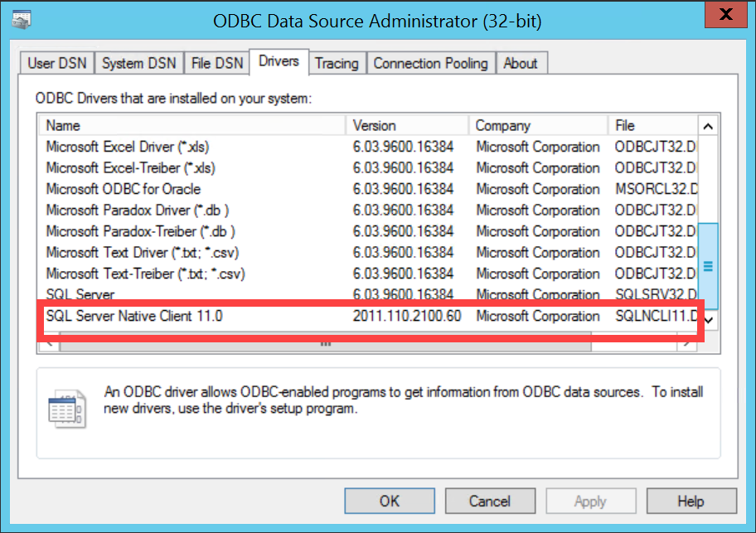Click the Help button
Viewport: 756px width, 533px height.
click(691, 501)
